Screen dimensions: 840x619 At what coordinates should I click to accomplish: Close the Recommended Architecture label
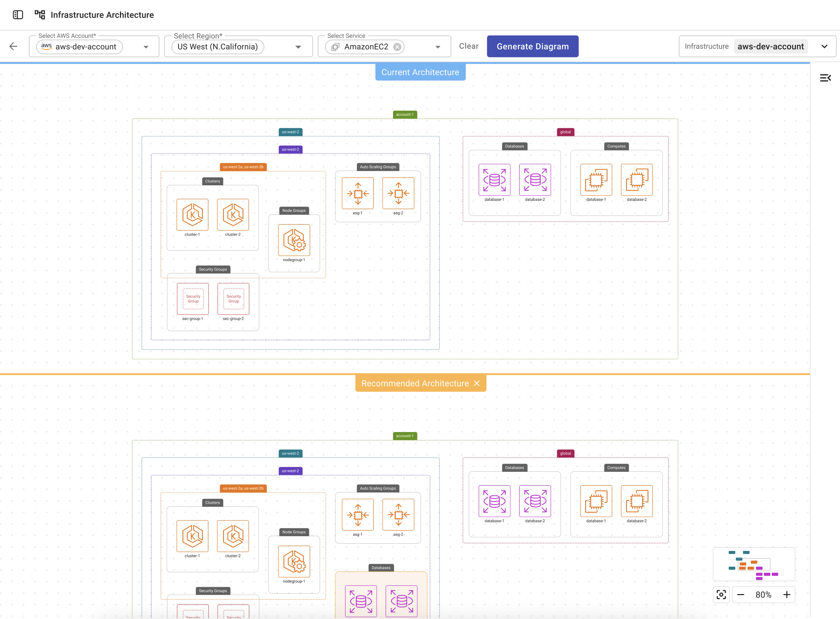coord(477,383)
